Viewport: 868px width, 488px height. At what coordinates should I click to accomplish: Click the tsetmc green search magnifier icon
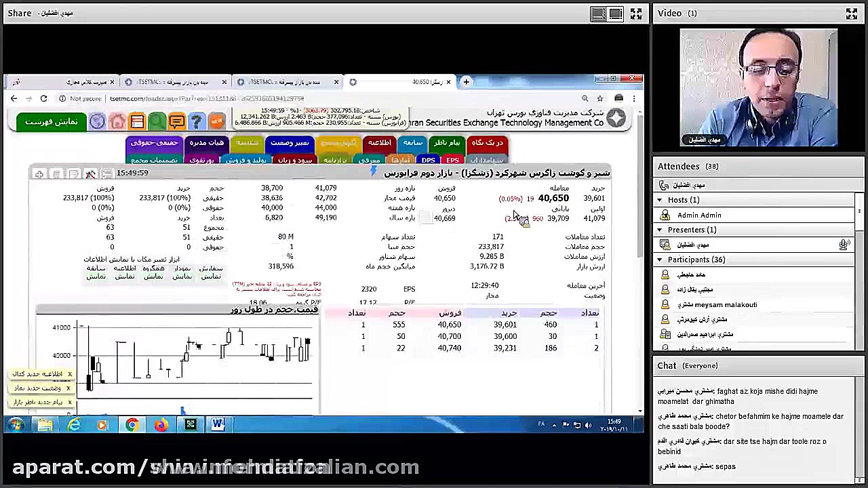tap(157, 121)
